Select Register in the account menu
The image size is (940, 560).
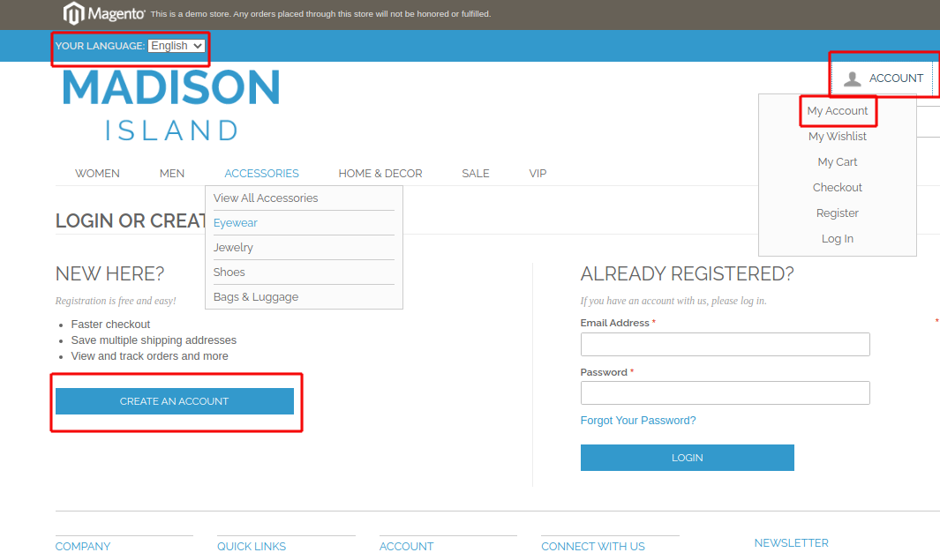pos(837,213)
